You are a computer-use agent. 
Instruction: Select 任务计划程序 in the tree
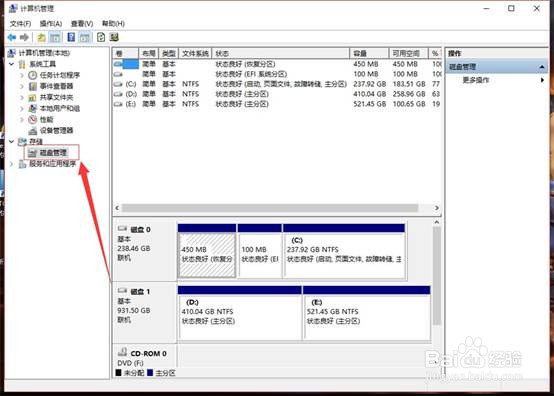point(59,75)
